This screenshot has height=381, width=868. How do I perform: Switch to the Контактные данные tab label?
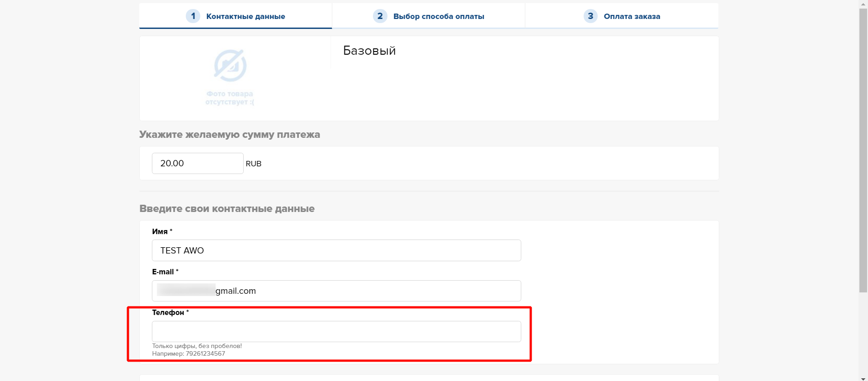click(x=245, y=16)
